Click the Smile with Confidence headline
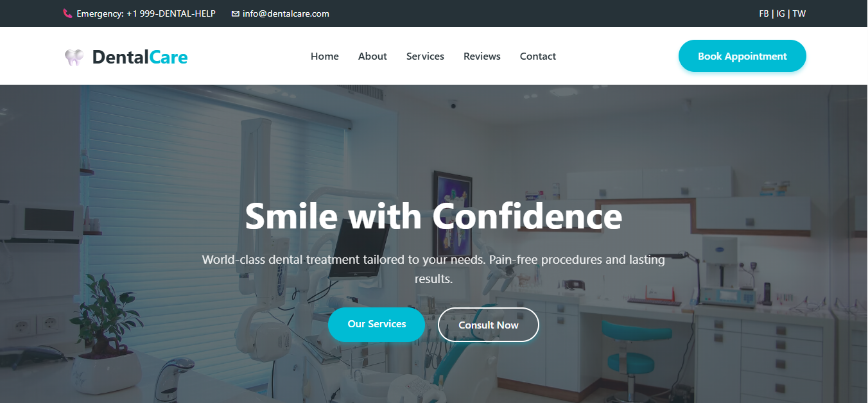 433,216
